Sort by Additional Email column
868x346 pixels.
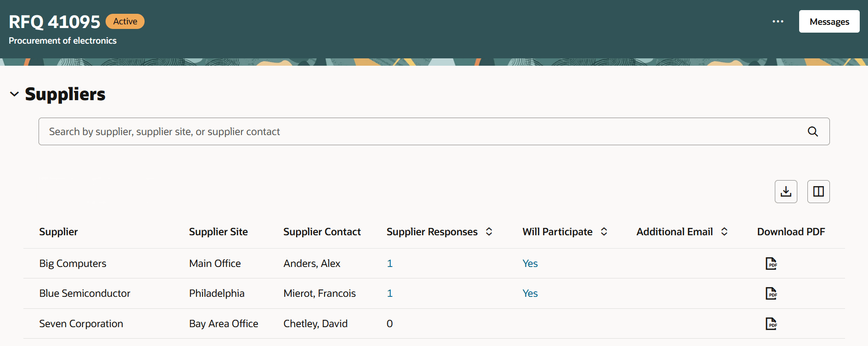724,232
